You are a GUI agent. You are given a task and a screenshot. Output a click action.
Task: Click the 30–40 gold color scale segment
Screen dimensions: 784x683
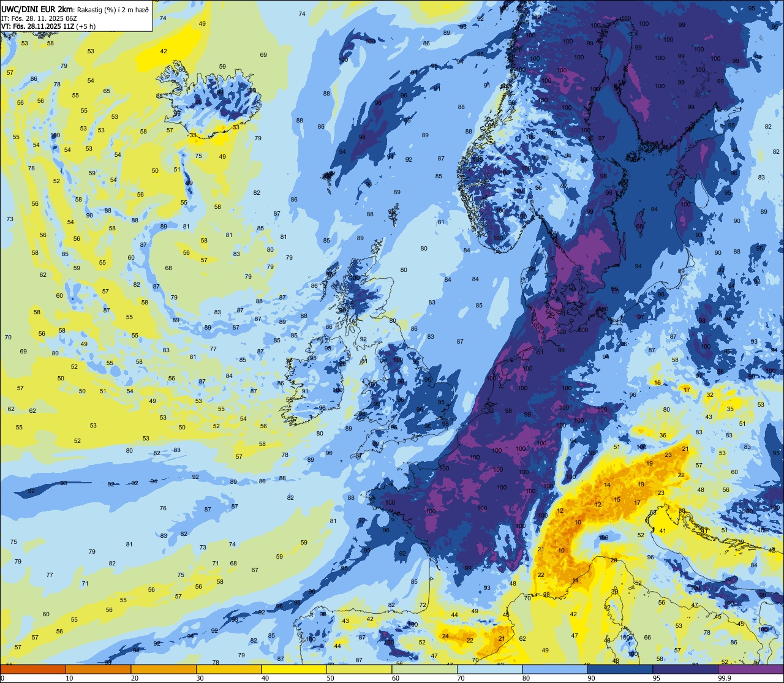pos(228,669)
